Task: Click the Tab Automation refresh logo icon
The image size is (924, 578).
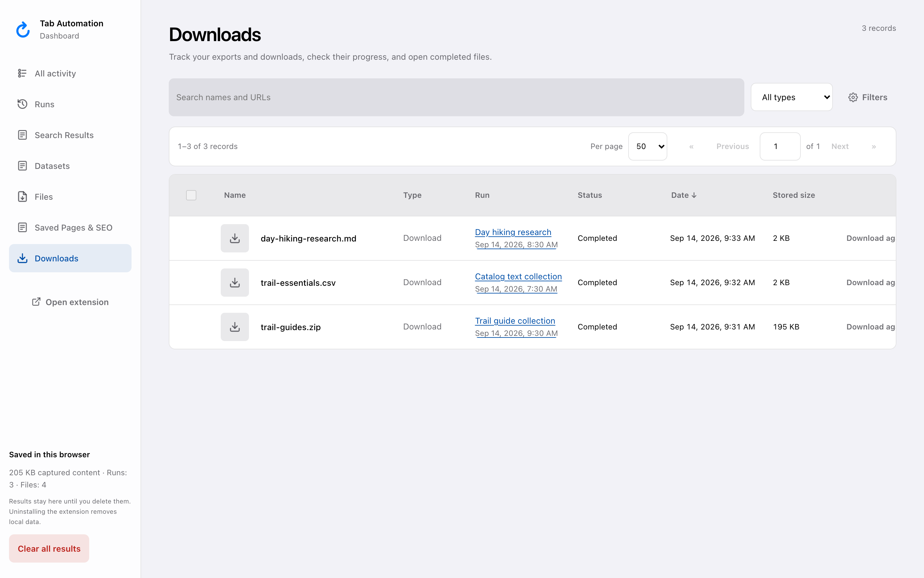Action: point(23,30)
